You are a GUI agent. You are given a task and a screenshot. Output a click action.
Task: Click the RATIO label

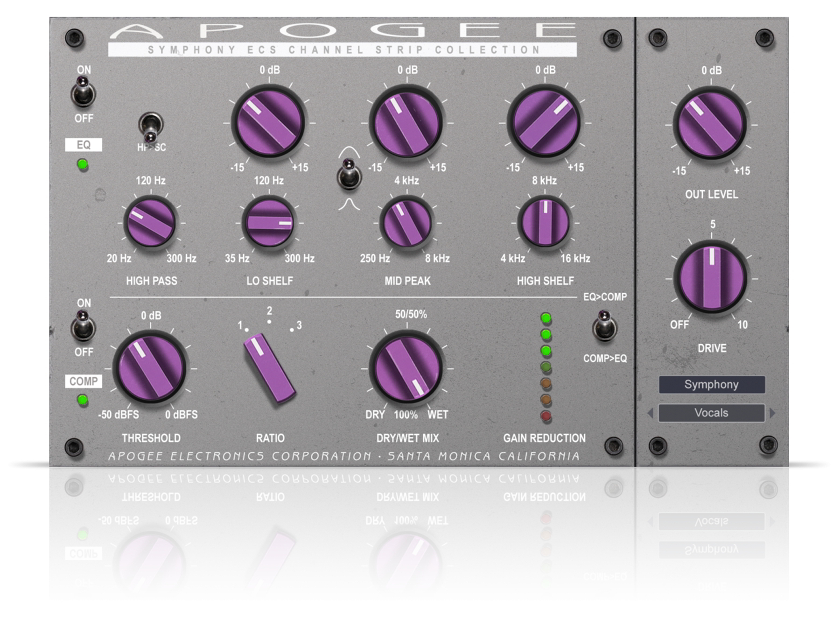(x=270, y=438)
